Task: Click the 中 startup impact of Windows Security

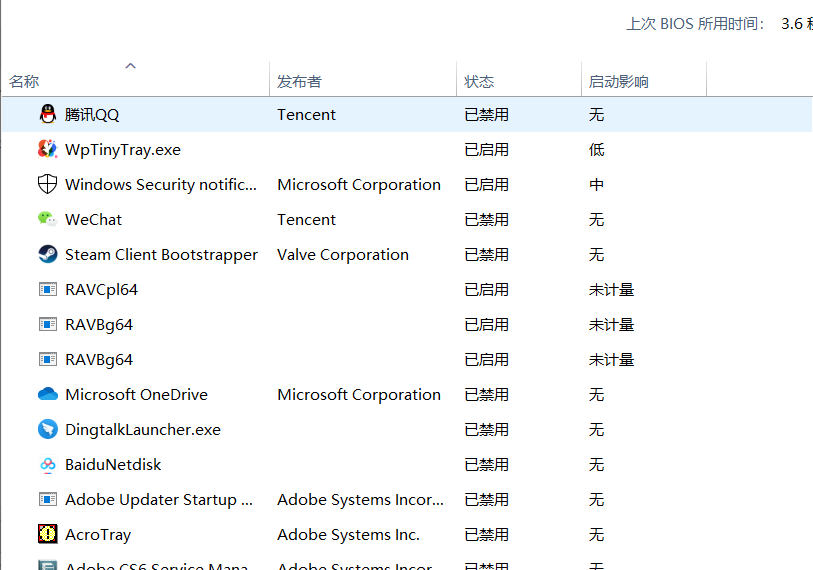Action: [x=596, y=185]
